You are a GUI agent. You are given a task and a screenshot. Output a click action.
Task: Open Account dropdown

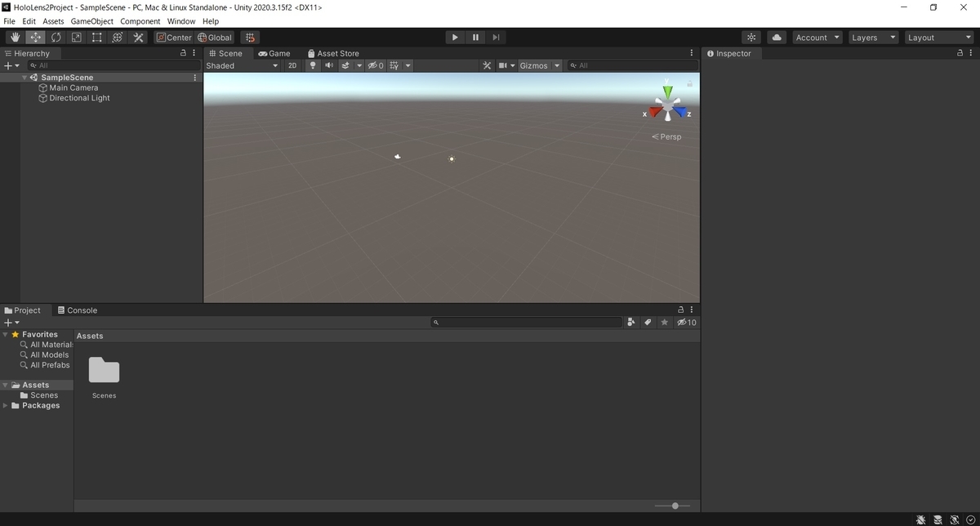817,38
